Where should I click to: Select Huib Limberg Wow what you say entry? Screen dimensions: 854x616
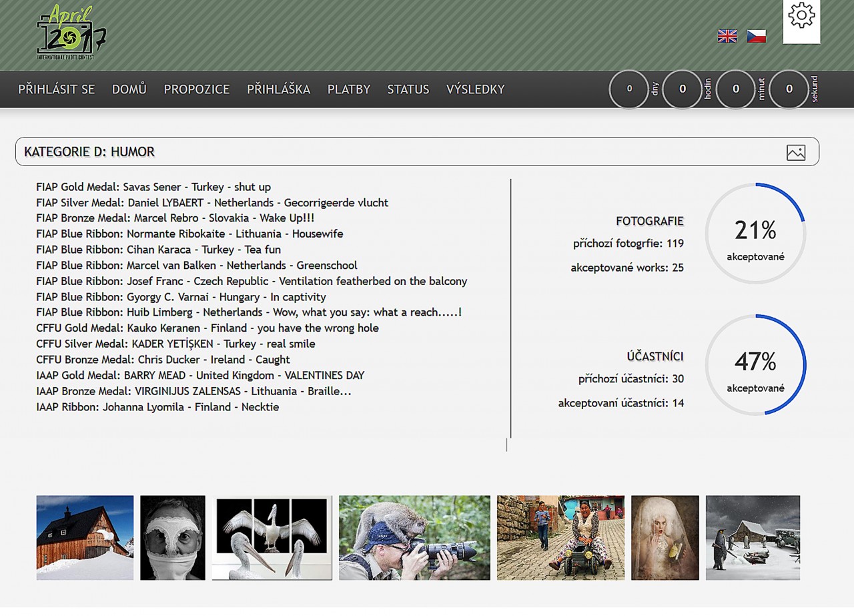[249, 312]
